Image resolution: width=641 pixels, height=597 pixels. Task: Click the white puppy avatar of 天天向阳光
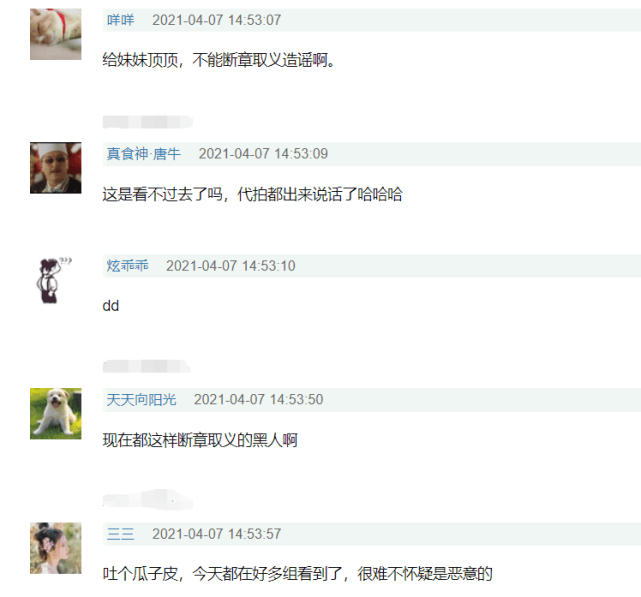56,413
